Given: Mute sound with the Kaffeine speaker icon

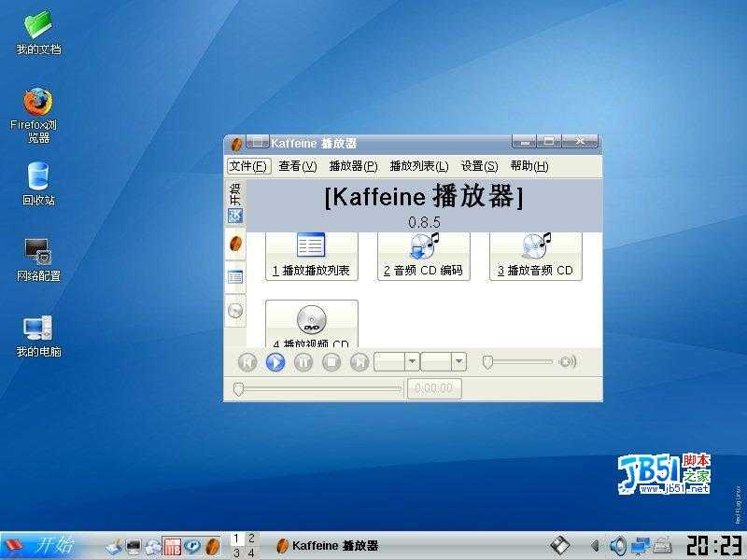Looking at the screenshot, I should pyautogui.click(x=568, y=362).
